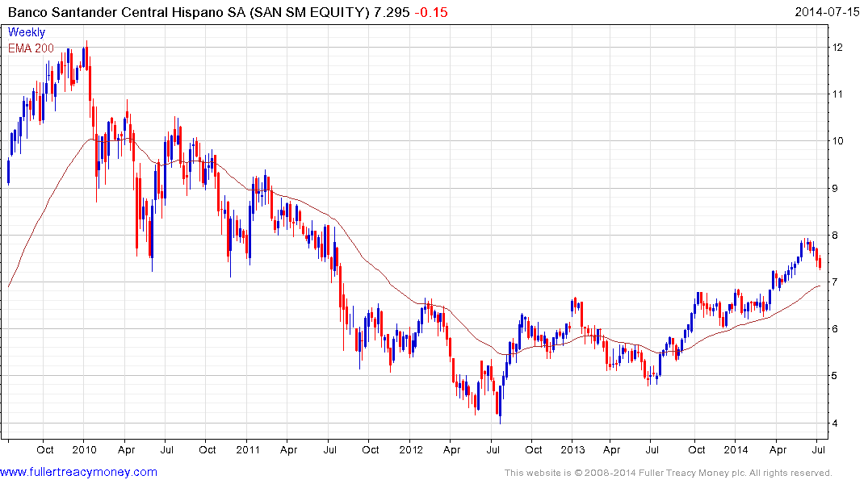Image resolution: width=868 pixels, height=484 pixels.
Task: Select the 'EMA 200' indicator label
Action: [31, 48]
